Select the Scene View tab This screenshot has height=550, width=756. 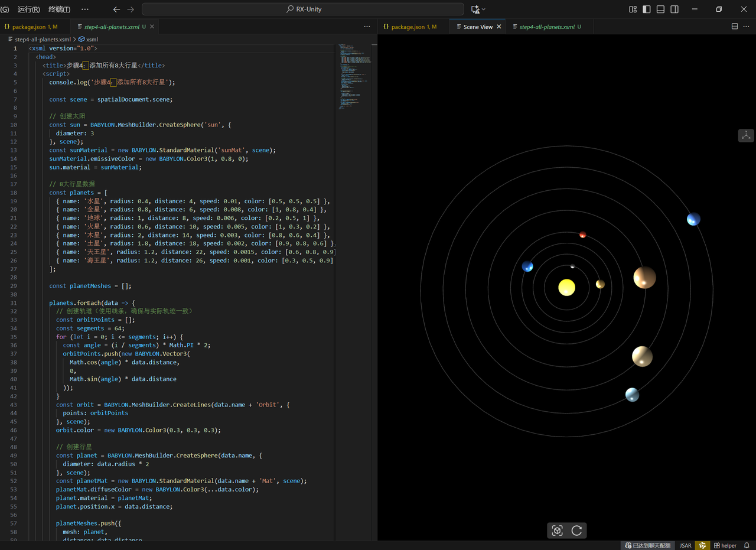tap(478, 27)
